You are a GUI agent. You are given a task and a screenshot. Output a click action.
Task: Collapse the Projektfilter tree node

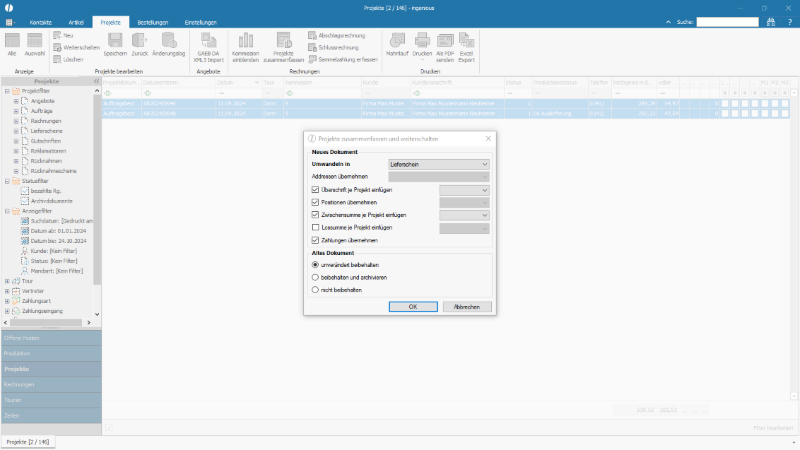point(7,91)
